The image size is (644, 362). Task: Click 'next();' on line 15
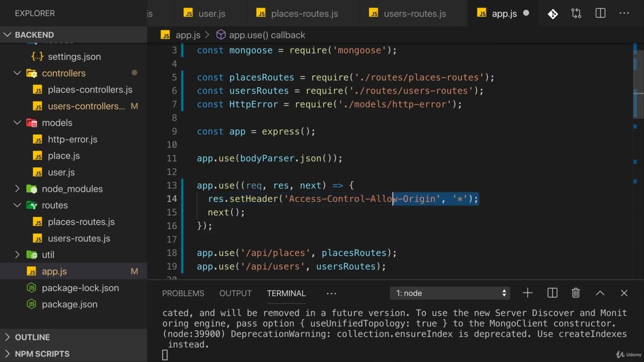(226, 212)
